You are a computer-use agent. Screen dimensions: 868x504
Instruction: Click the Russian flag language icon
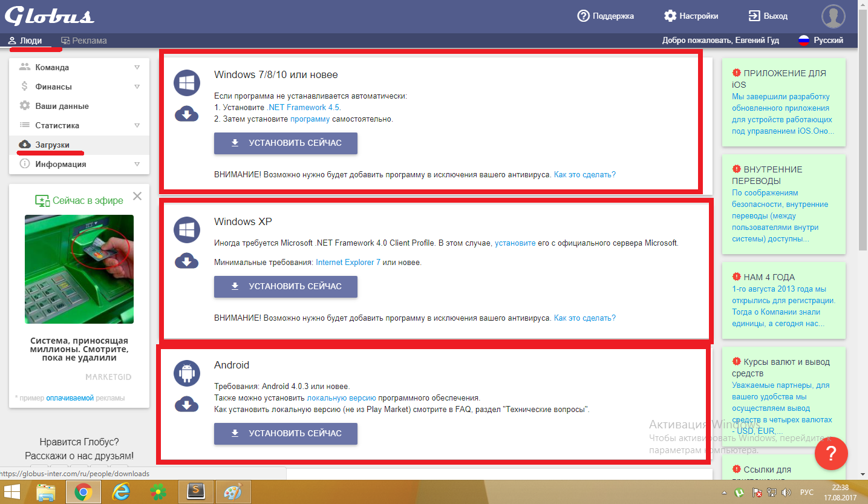coord(804,41)
